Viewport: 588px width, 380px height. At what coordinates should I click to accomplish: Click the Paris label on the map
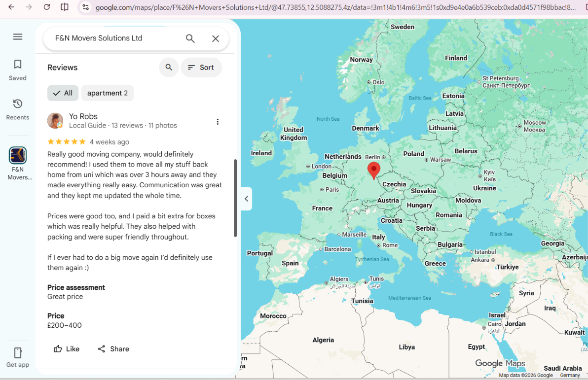tap(332, 190)
